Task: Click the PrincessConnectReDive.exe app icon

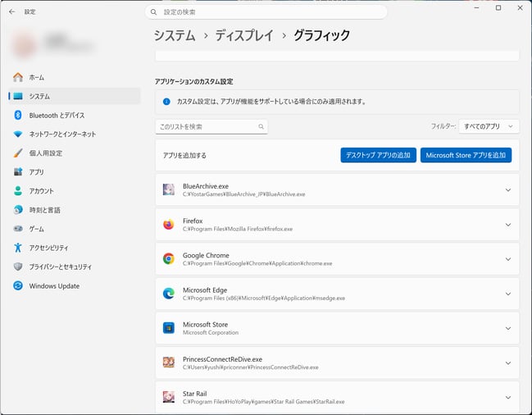Action: pyautogui.click(x=169, y=363)
